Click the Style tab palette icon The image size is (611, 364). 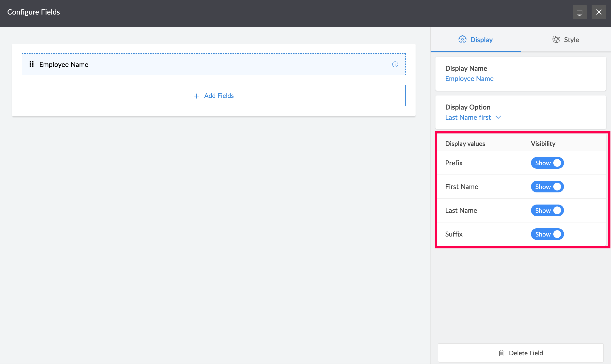click(556, 40)
